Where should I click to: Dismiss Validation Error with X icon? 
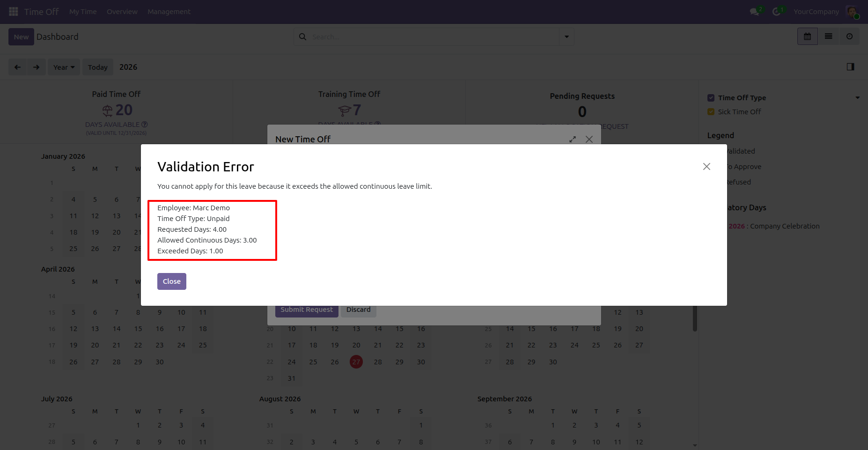point(706,167)
